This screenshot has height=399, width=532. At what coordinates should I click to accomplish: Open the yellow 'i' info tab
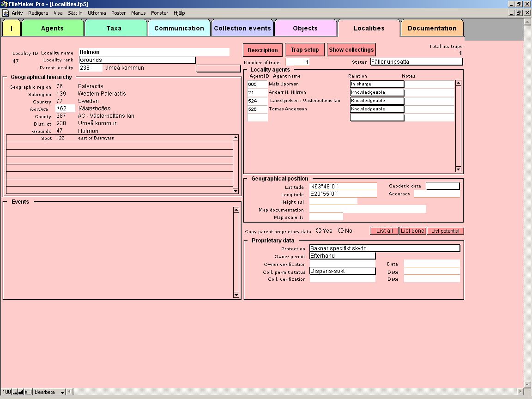(x=12, y=28)
